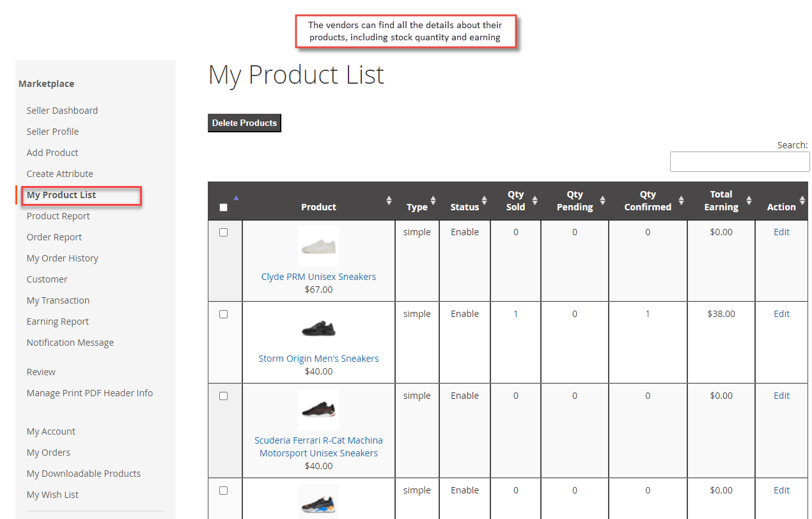Open Scuderia Ferrari R-Cat Machina product link
The width and height of the screenshot is (812, 519).
pos(318,447)
